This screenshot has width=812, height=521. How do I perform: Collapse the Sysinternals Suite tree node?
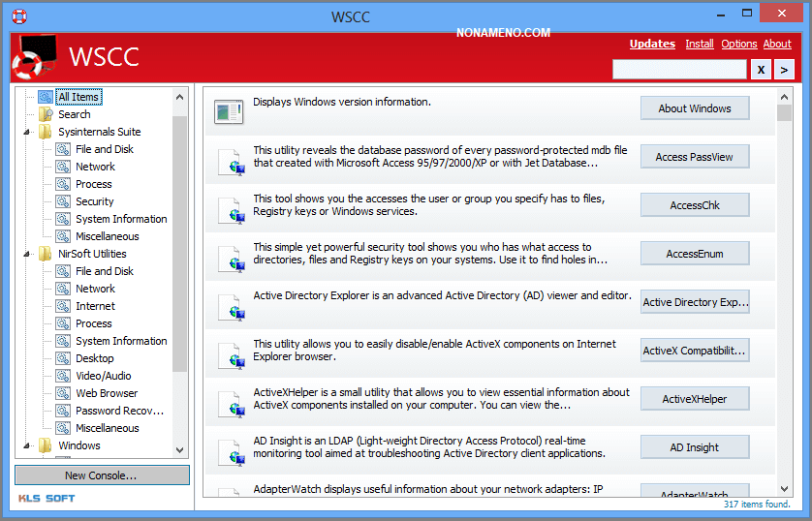click(26, 132)
